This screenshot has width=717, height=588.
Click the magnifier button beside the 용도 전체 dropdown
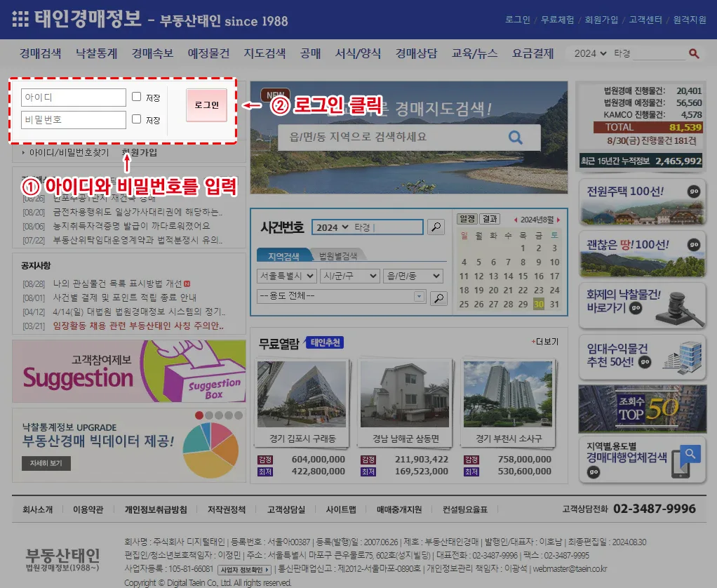click(x=438, y=298)
